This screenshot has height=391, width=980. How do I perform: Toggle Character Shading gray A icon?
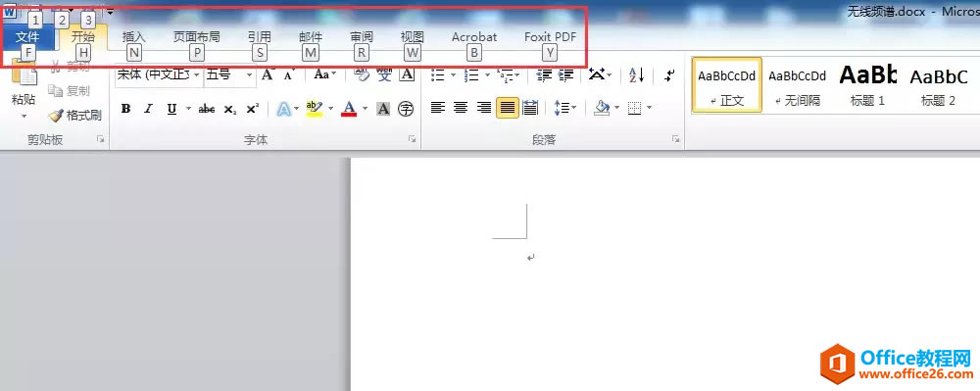coord(383,110)
